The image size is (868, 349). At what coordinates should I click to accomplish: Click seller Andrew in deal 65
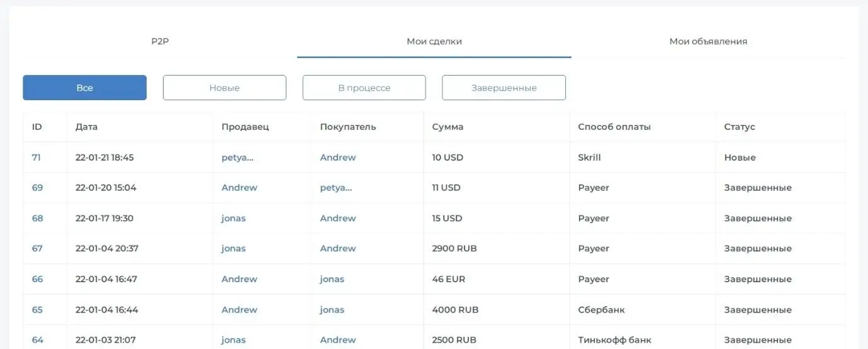coord(239,310)
